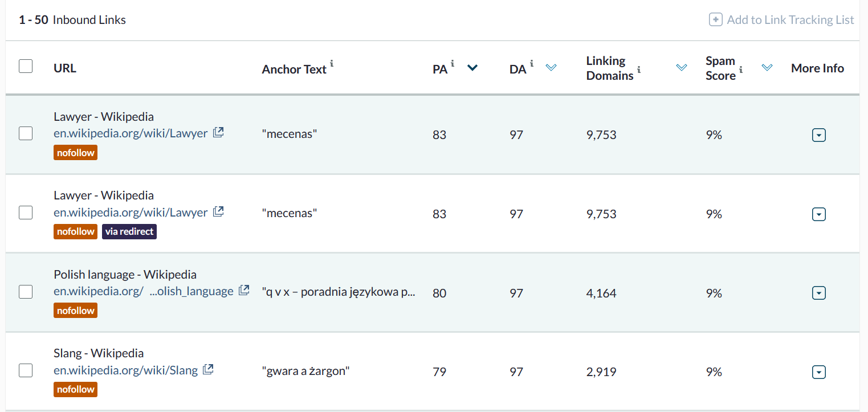The width and height of the screenshot is (868, 412).
Task: Click the 1 - 50 Inbound Links heading
Action: (72, 20)
